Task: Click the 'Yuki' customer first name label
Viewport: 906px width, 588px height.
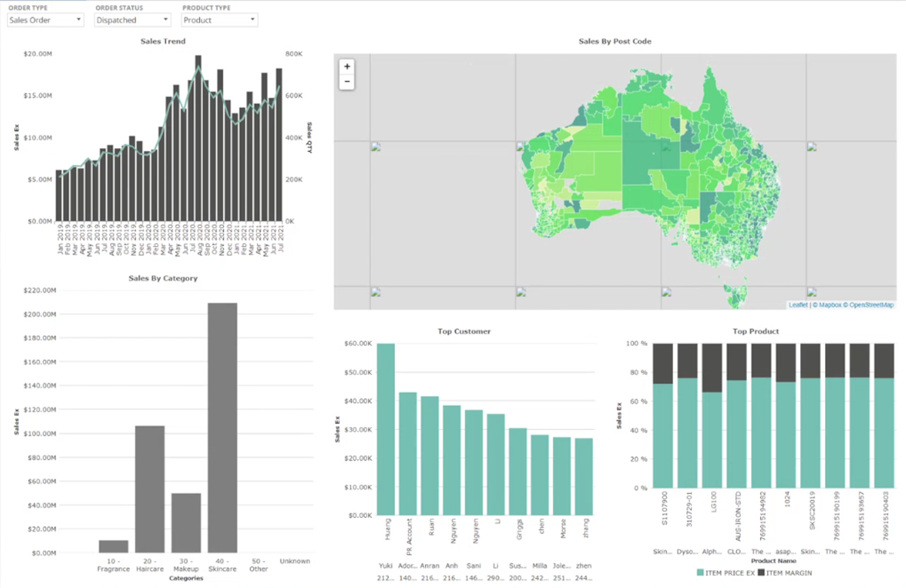Action: click(386, 566)
